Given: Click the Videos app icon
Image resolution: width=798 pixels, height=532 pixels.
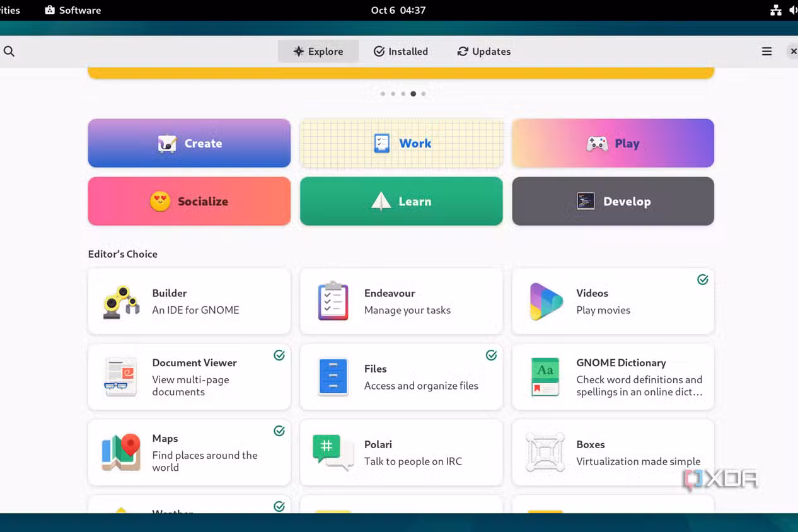Looking at the screenshot, I should point(546,302).
